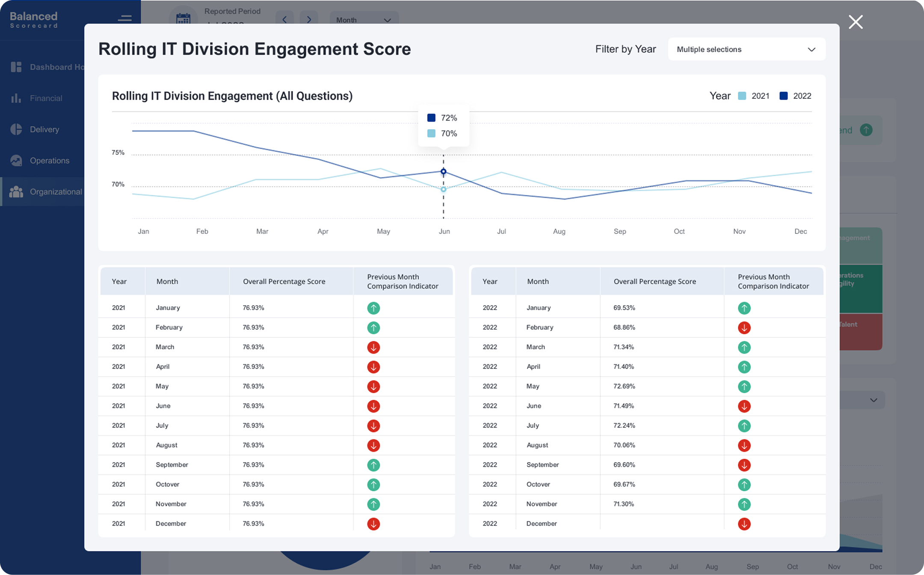Screen dimensions: 924x575
Task: Toggle the 2021 year legend swatch
Action: 742,96
